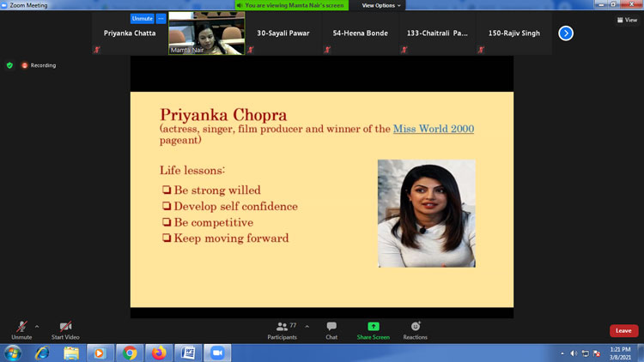Click the screen-sharing notification banner

tap(292, 5)
